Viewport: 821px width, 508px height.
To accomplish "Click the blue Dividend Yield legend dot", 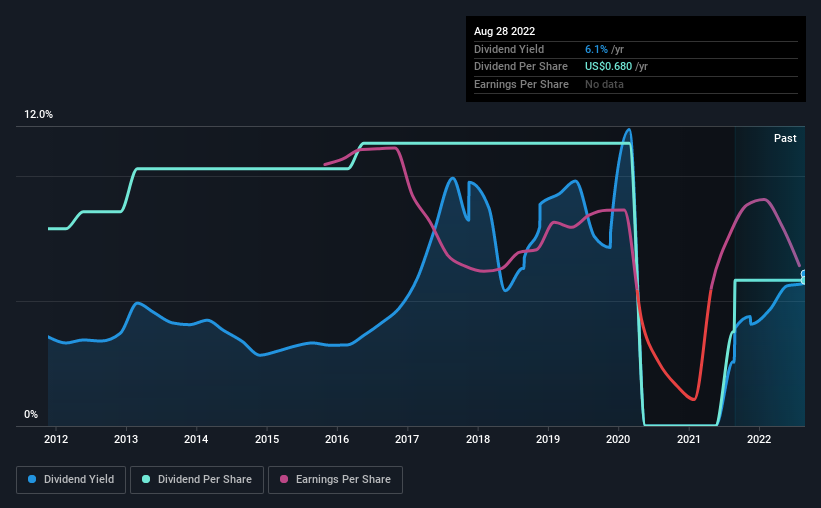I will pyautogui.click(x=32, y=479).
